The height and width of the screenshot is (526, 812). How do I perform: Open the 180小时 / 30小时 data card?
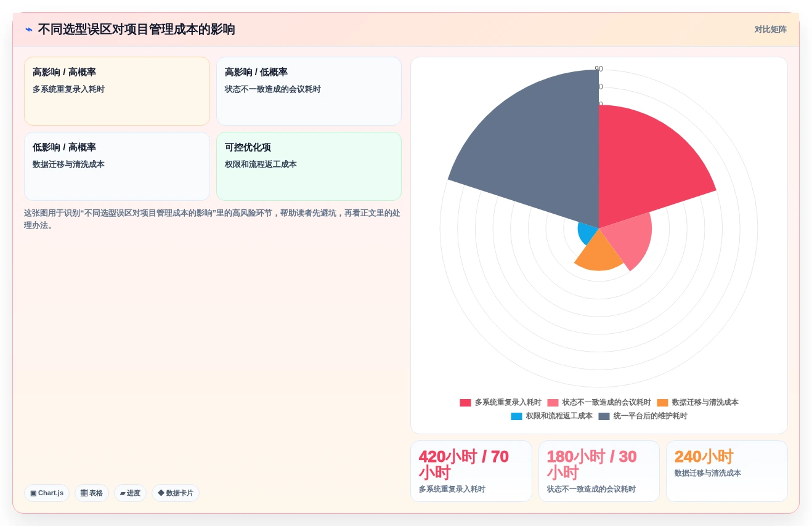coord(599,471)
